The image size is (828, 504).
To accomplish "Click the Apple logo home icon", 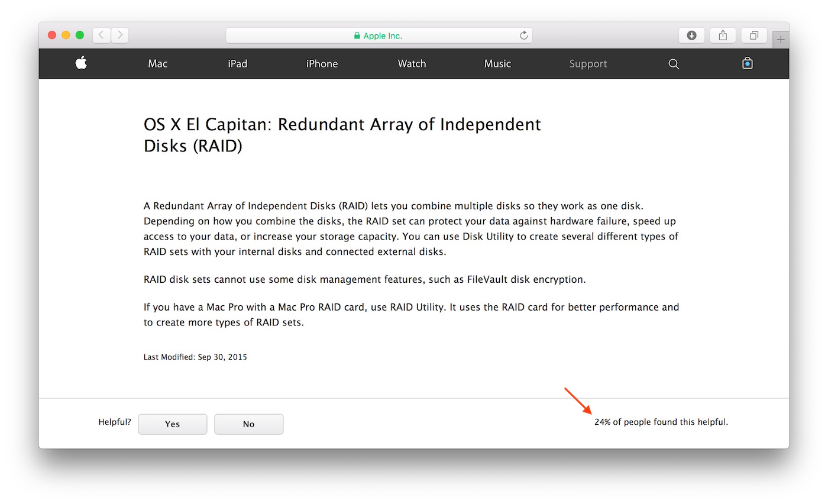I will [82, 63].
